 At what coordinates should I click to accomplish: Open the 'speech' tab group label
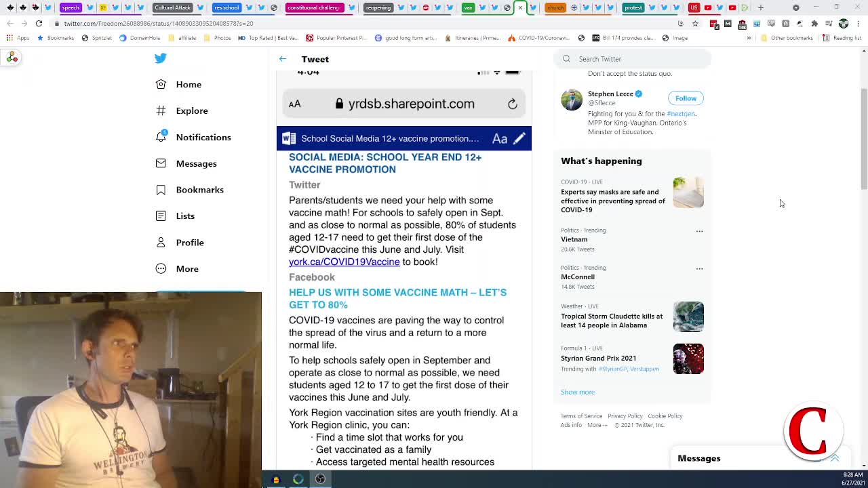coord(71,7)
